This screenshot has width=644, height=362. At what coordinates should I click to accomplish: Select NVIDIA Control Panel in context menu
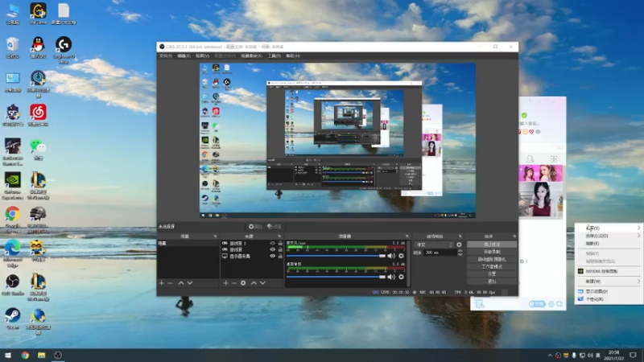point(609,271)
